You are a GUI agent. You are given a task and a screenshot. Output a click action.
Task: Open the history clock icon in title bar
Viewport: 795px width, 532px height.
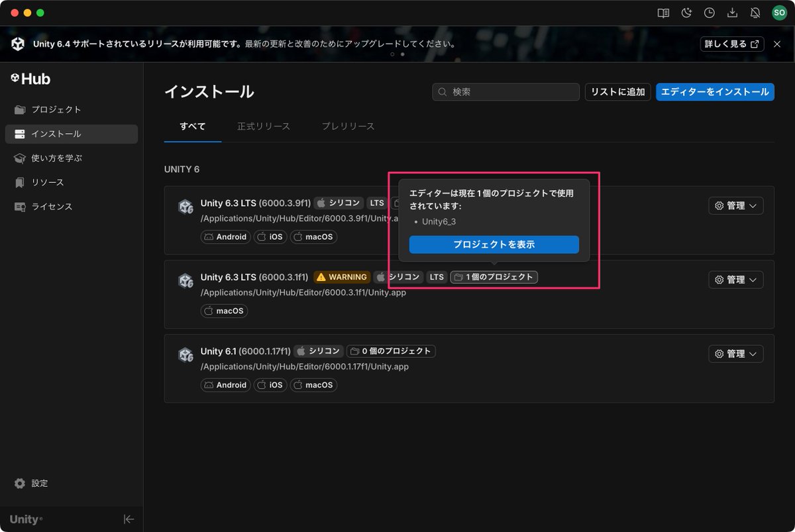click(710, 13)
